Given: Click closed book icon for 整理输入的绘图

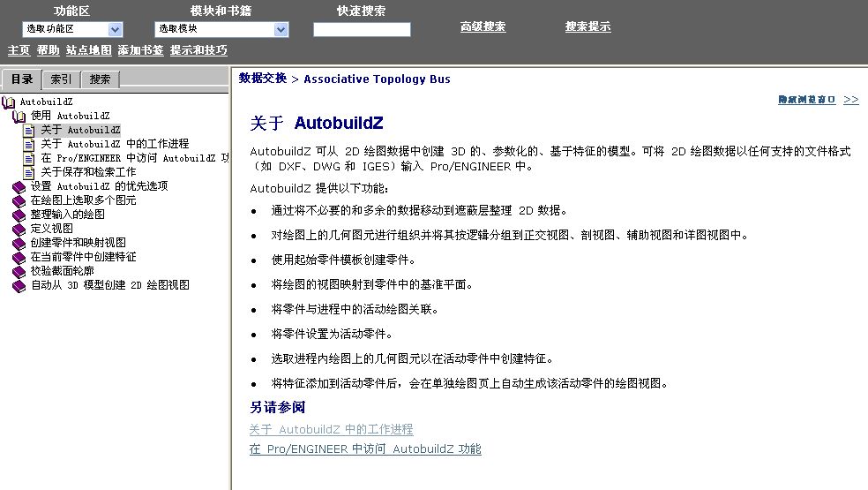Looking at the screenshot, I should tap(19, 215).
